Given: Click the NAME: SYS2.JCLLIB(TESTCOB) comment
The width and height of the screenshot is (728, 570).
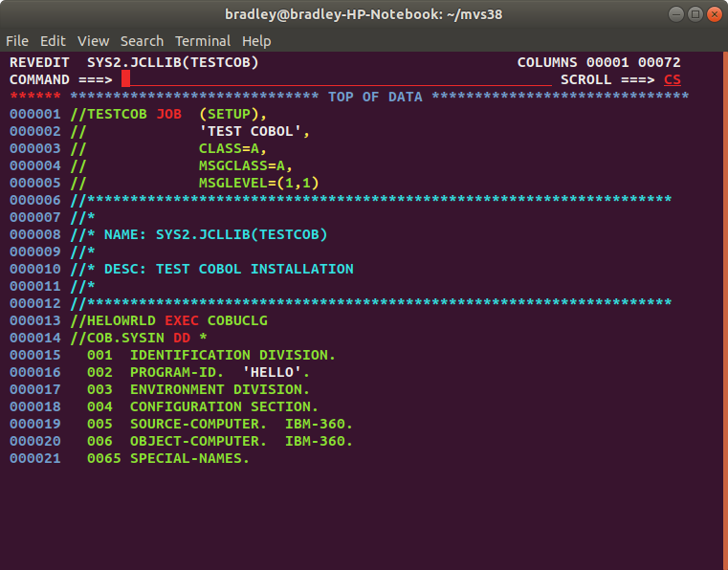Looking at the screenshot, I should pos(216,234).
